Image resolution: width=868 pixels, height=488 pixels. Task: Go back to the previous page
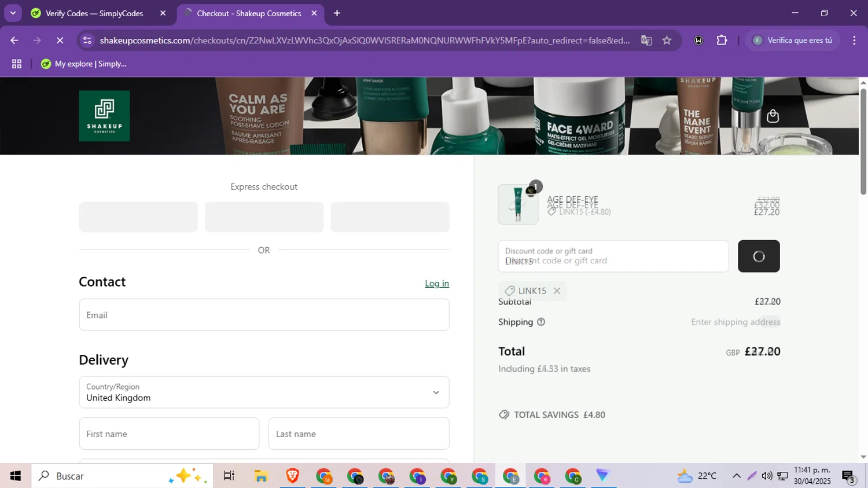click(14, 41)
